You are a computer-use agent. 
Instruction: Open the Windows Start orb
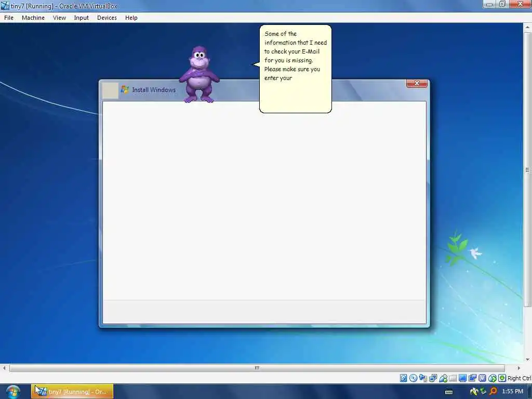tap(13, 392)
